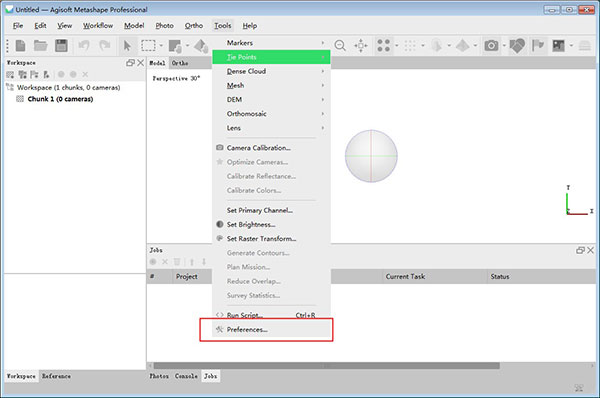The width and height of the screenshot is (600, 398).
Task: Select the Navigation arrow tool
Action: (x=127, y=46)
